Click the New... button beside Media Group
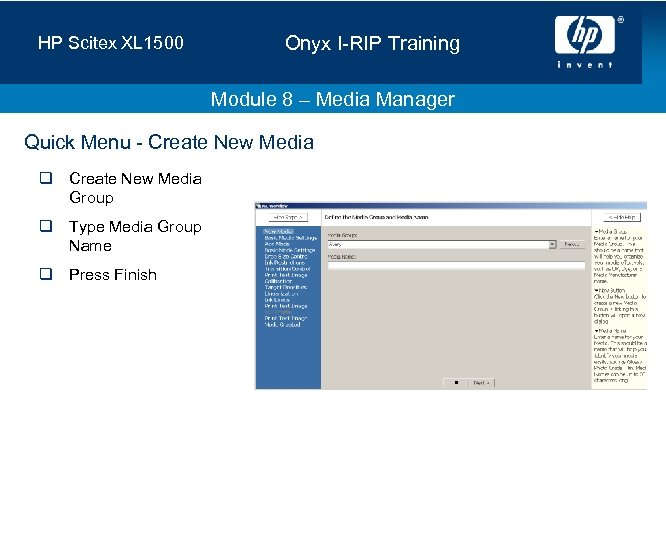The height and width of the screenshot is (539, 666). 572,244
